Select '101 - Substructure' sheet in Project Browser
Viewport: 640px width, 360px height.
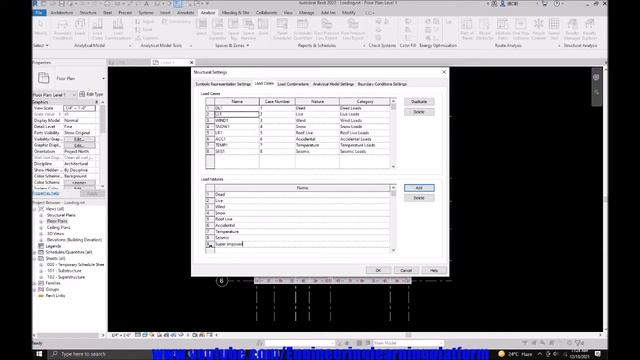(64, 271)
